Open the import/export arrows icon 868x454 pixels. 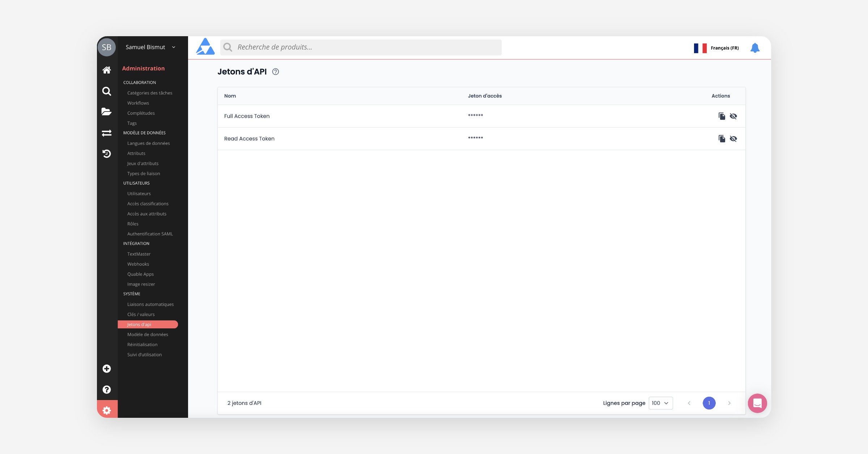[106, 133]
